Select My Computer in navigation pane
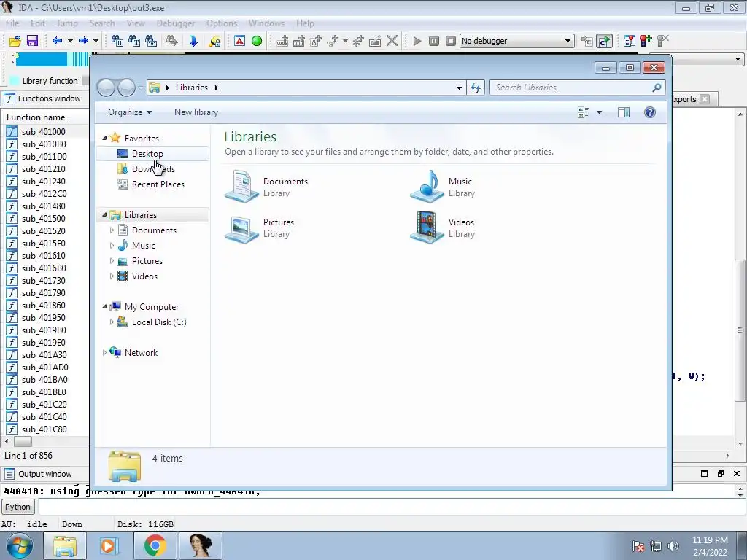This screenshot has height=560, width=747. (152, 307)
